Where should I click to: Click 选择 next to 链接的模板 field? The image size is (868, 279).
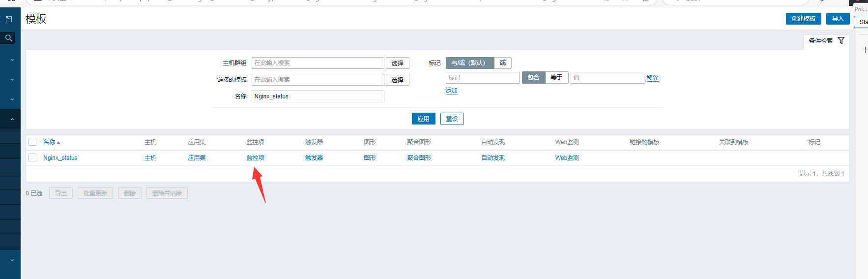click(x=397, y=80)
